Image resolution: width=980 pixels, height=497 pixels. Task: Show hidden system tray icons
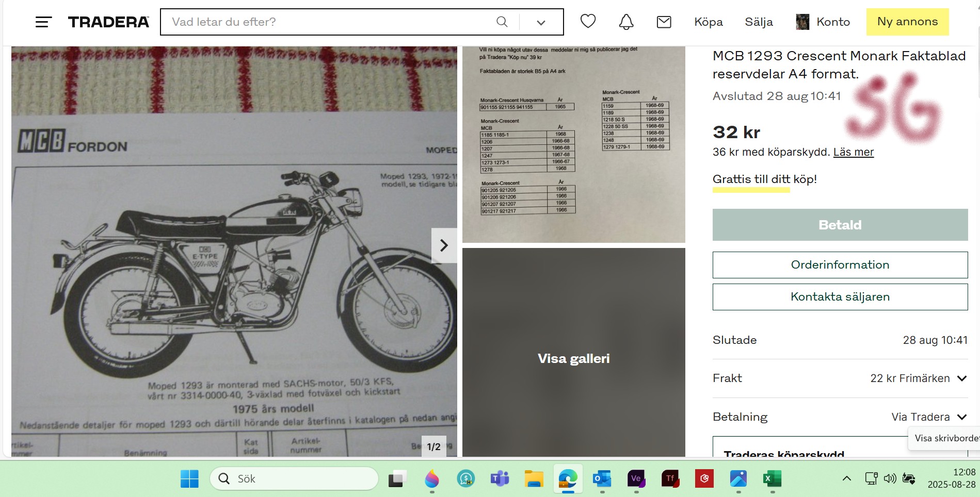[x=846, y=479]
